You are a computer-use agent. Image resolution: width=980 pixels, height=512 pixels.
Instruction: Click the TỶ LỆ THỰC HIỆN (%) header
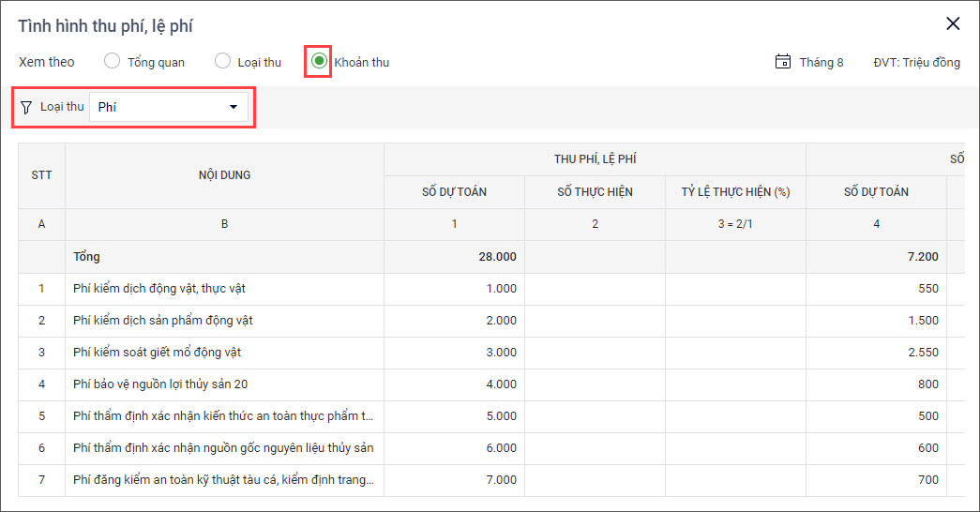point(735,192)
